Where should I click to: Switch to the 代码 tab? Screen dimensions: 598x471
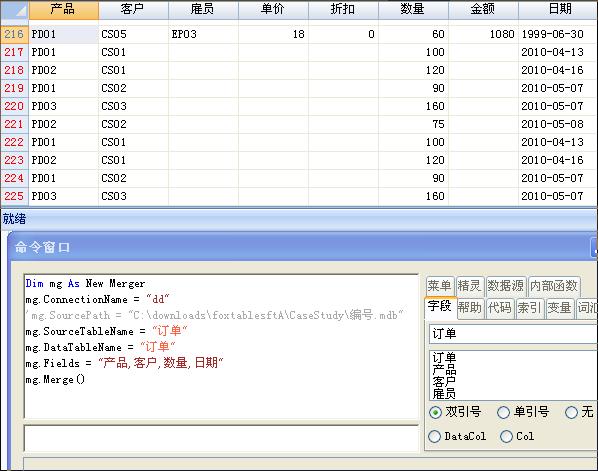500,307
